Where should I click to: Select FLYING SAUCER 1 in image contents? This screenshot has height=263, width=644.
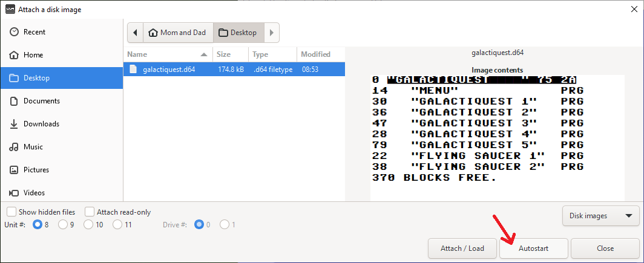[x=478, y=156]
